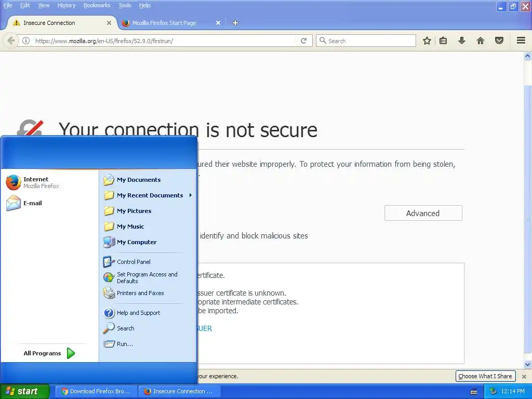Image resolution: width=532 pixels, height=399 pixels.
Task: Save page to Pocket icon
Action: click(x=499, y=41)
